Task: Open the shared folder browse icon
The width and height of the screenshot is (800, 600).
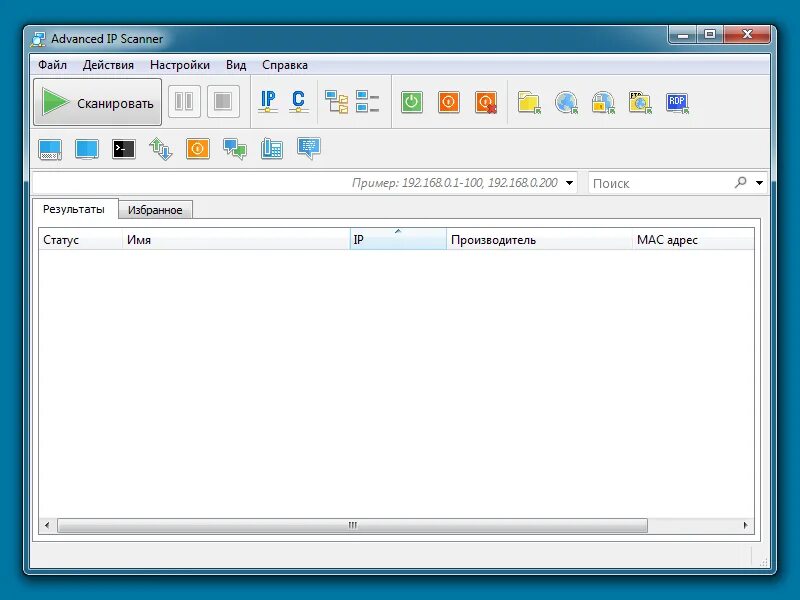Action: pyautogui.click(x=529, y=102)
